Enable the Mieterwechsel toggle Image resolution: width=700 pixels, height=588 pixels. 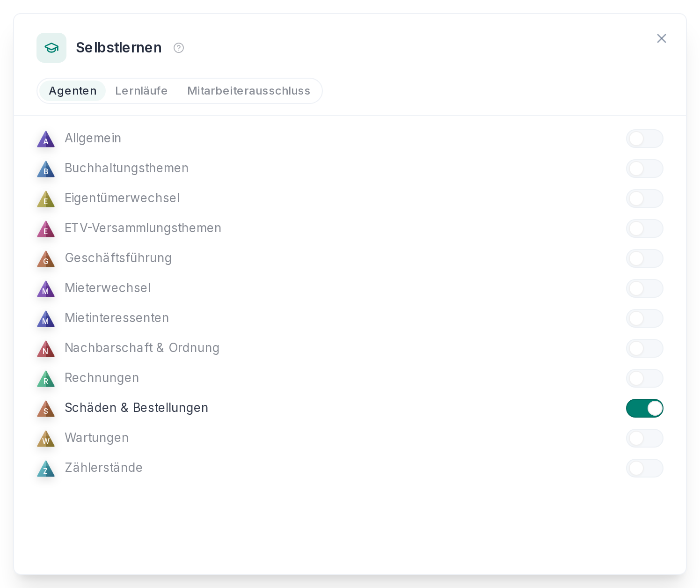point(645,288)
